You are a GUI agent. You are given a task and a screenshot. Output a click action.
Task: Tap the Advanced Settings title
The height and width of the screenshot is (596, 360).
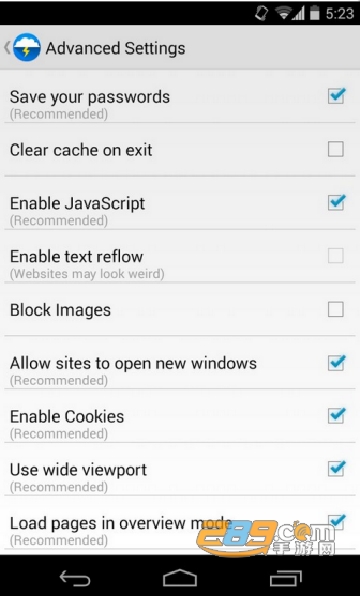click(x=116, y=49)
